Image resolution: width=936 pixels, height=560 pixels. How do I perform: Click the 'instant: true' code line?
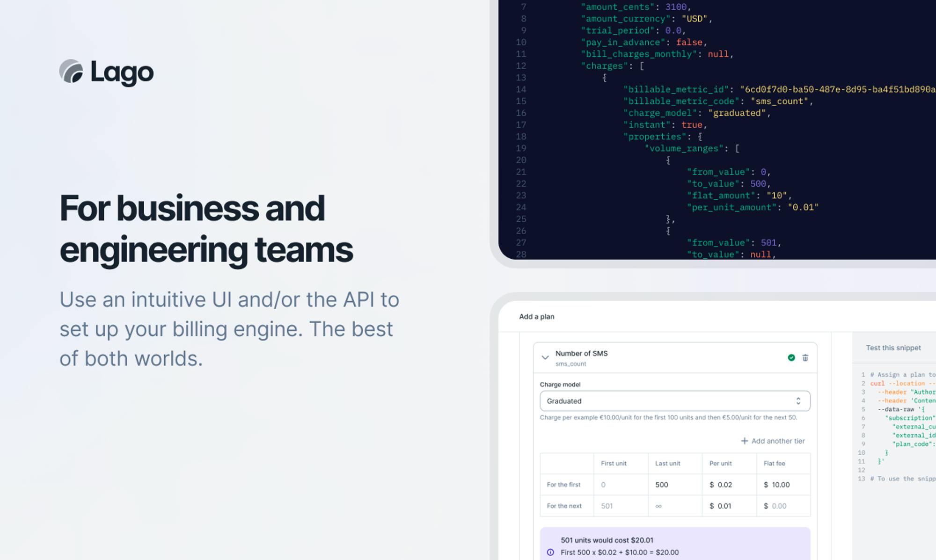[665, 125]
